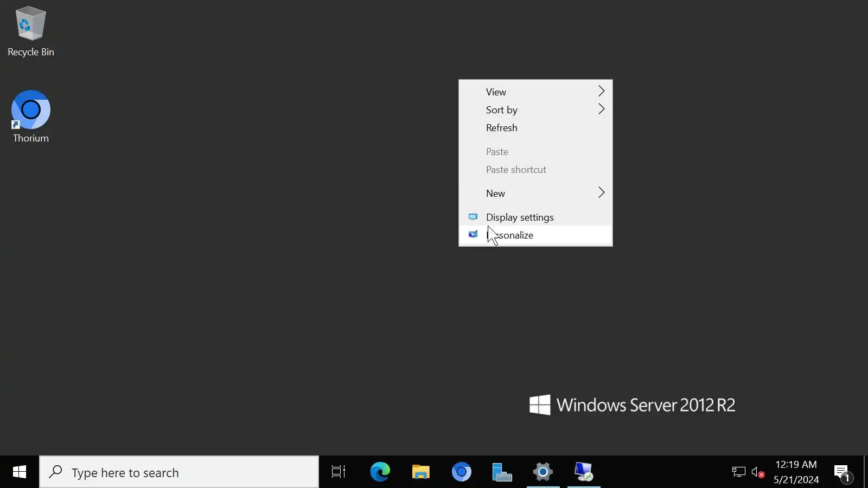Choose Sort by in the context menu
This screenshot has height=488, width=868.
pos(535,110)
